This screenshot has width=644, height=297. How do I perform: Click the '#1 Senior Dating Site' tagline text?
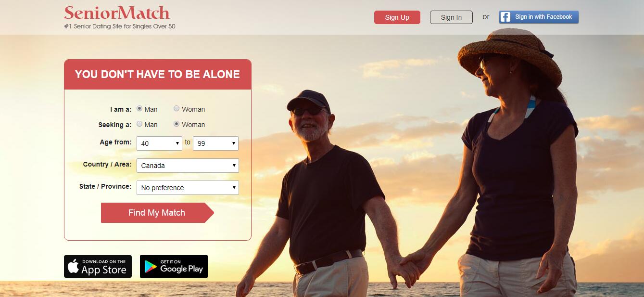(x=120, y=26)
